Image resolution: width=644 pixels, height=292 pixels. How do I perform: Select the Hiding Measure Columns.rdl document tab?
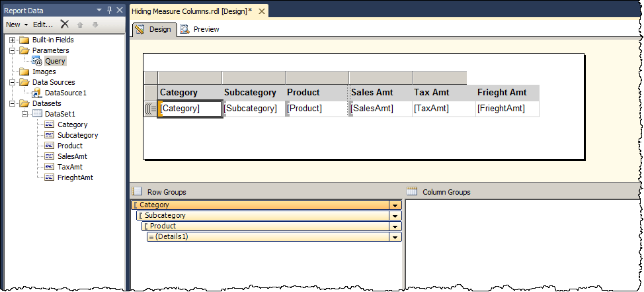[191, 11]
